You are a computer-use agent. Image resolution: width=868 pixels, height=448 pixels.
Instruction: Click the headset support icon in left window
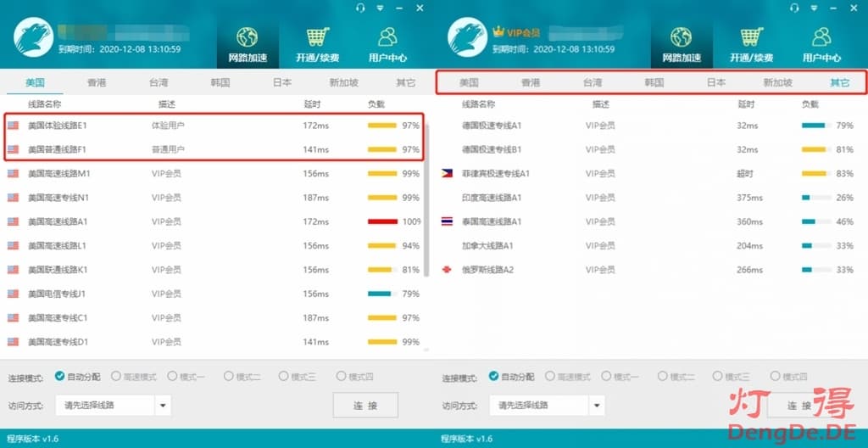360,8
